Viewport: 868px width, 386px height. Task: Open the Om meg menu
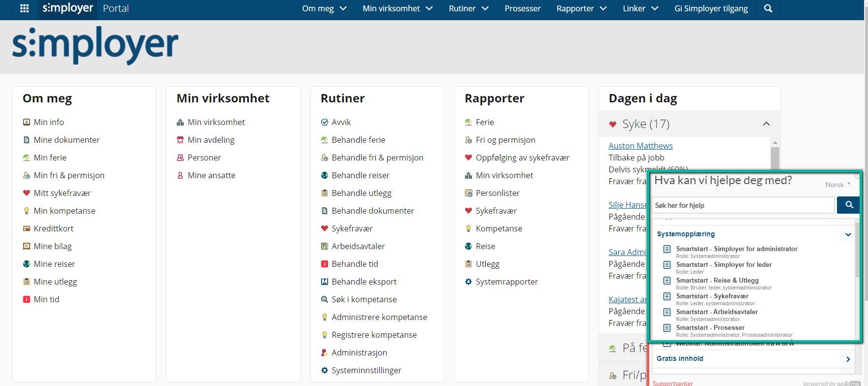pyautogui.click(x=324, y=8)
